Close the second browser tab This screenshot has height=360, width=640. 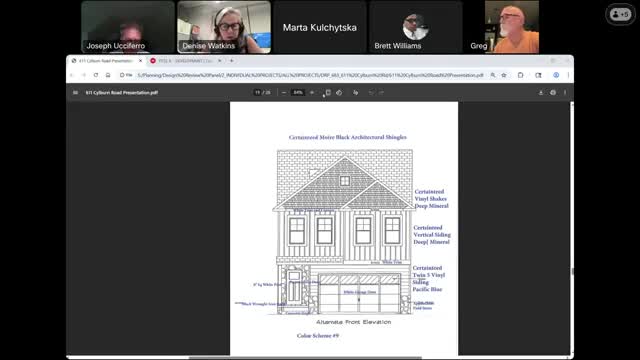coord(220,61)
